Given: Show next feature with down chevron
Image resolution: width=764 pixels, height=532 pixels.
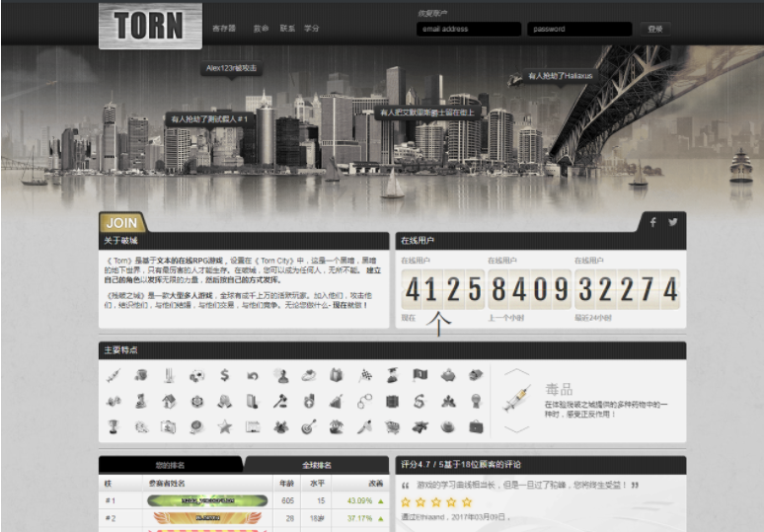Looking at the screenshot, I should click(x=516, y=429).
